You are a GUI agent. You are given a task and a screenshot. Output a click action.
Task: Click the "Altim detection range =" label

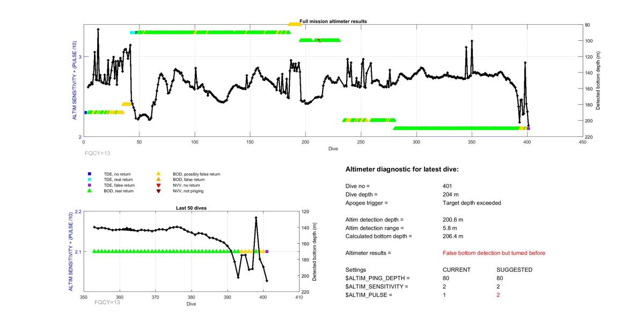coord(374,228)
